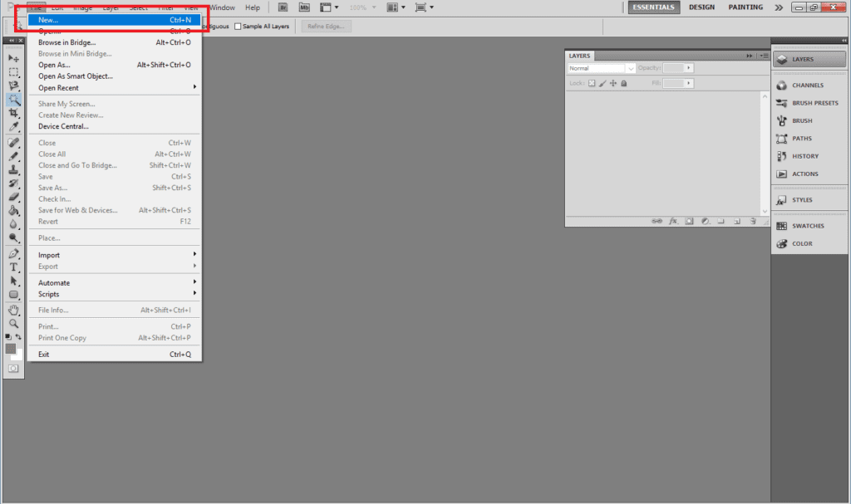The height and width of the screenshot is (504, 851).
Task: Open the Channels panel
Action: pos(806,86)
